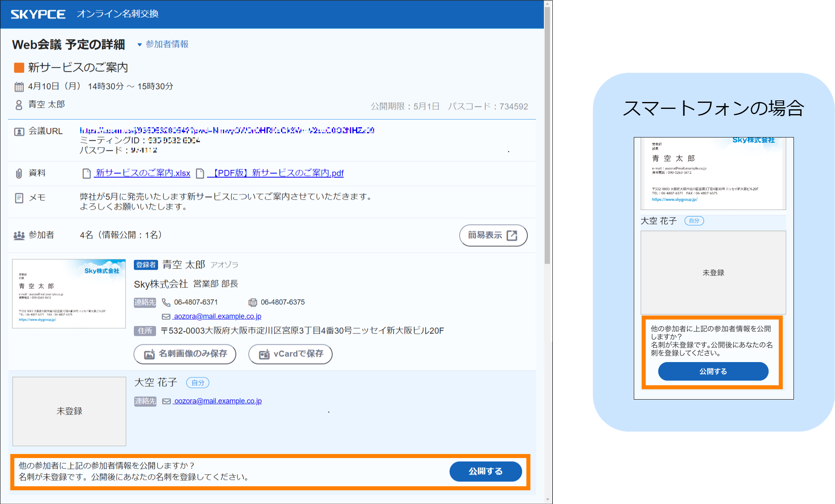Click the blurred meeting URL link
This screenshot has width=835, height=504.
(x=227, y=130)
